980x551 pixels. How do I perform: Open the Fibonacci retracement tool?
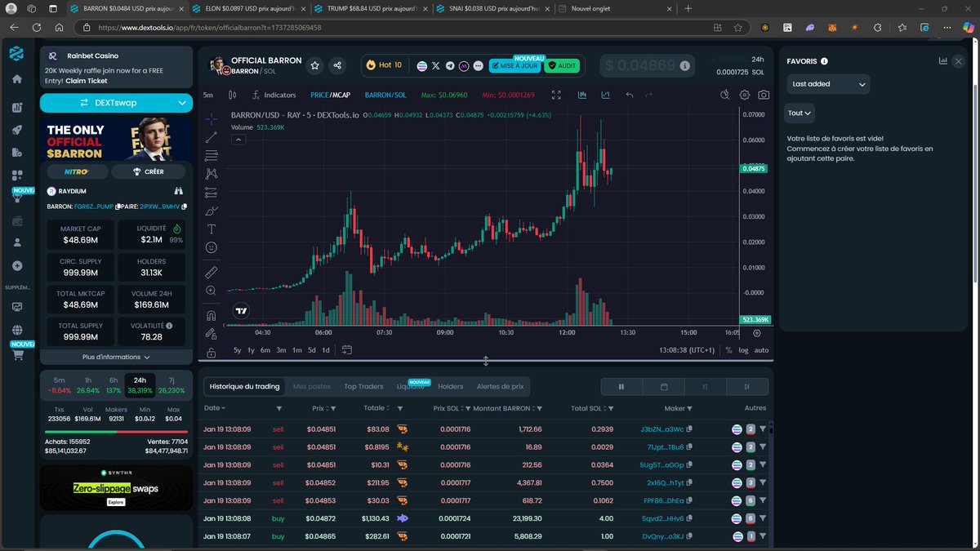[x=211, y=155]
